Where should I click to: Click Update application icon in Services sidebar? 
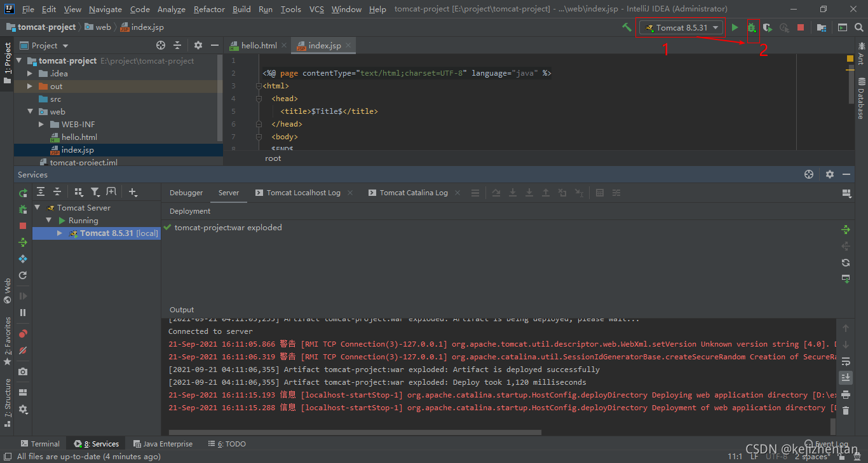23,242
